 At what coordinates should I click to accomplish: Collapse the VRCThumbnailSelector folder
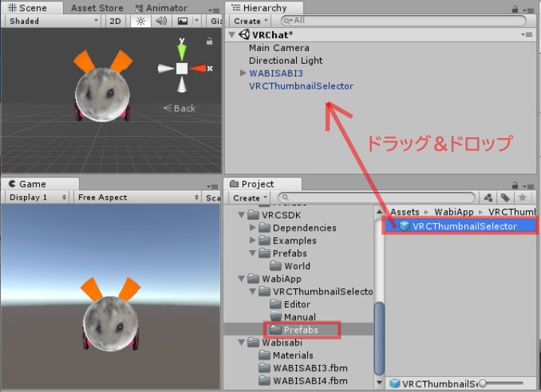(252, 291)
